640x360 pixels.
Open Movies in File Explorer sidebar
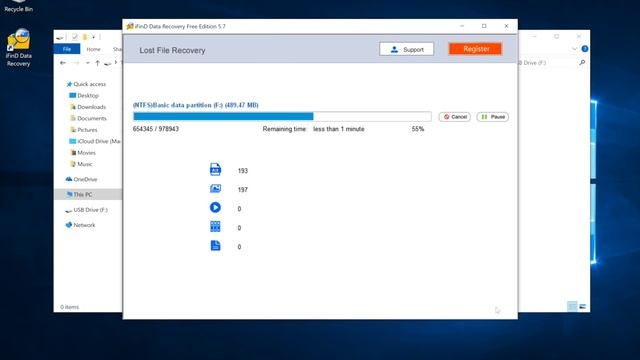click(x=83, y=153)
